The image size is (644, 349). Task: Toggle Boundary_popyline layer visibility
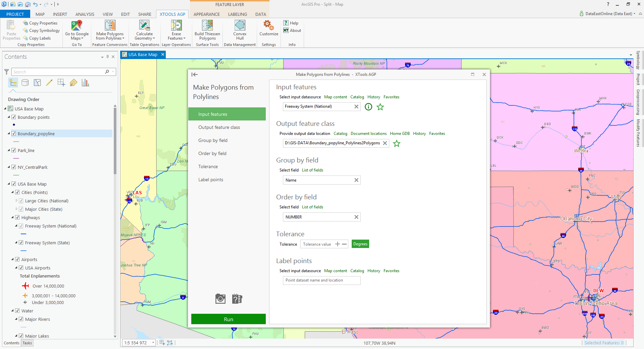[x=14, y=134]
